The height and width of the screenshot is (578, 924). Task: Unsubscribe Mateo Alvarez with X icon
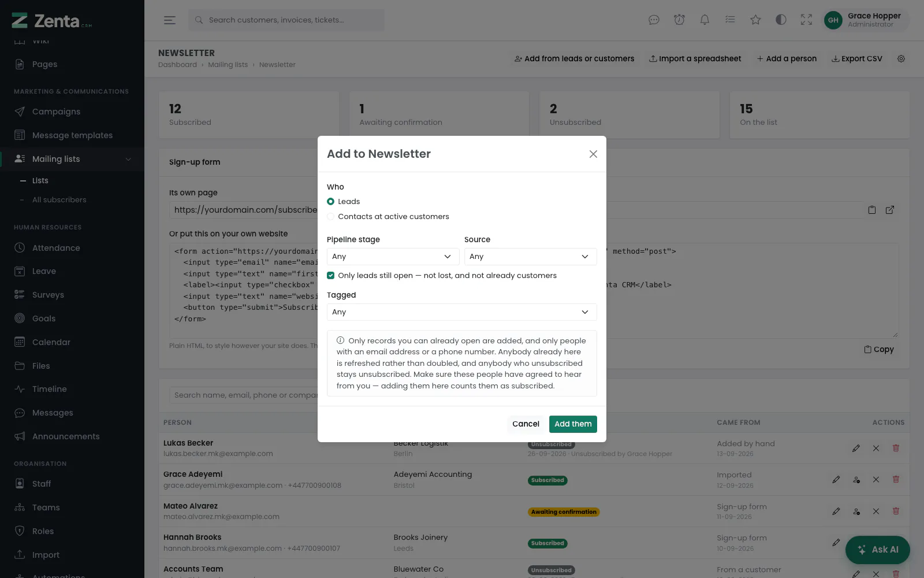[x=876, y=512]
